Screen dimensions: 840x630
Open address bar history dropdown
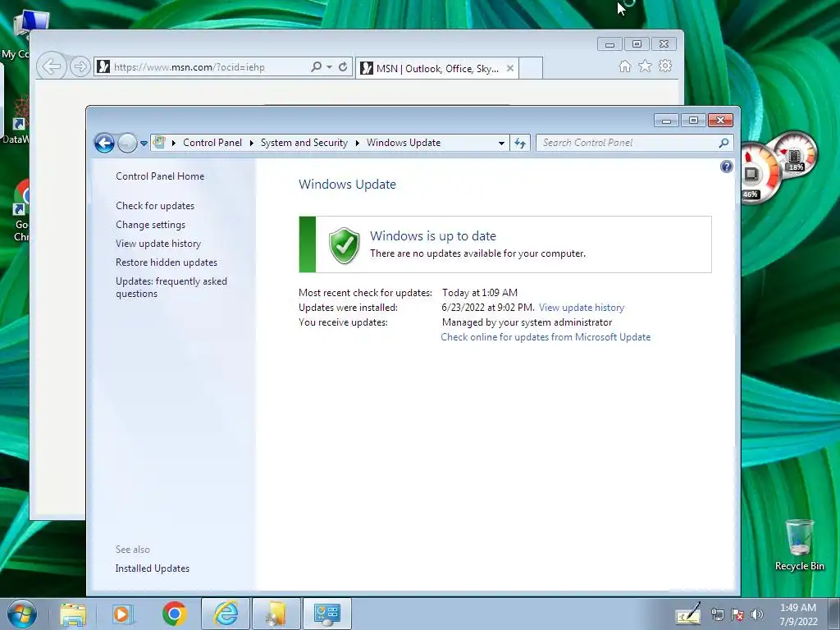[501, 143]
